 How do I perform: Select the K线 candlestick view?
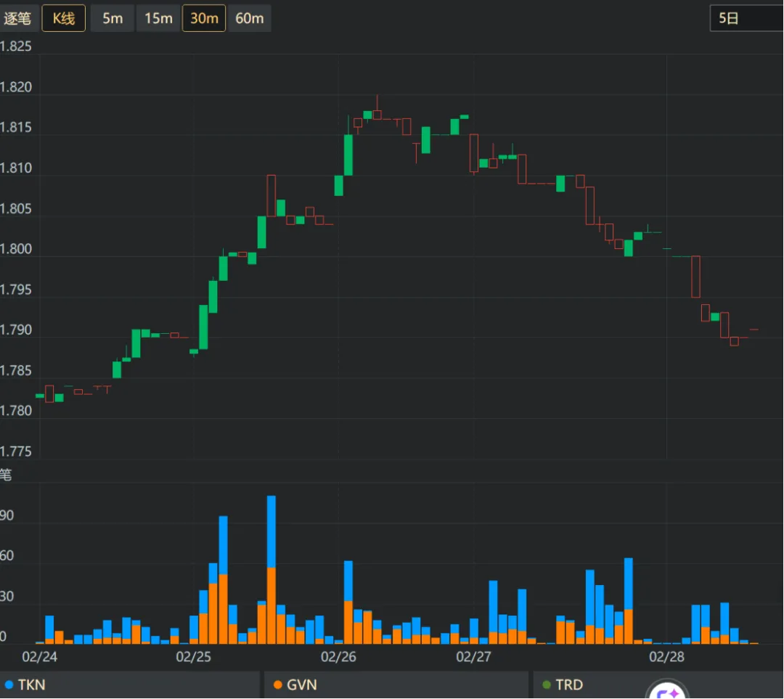[x=63, y=18]
